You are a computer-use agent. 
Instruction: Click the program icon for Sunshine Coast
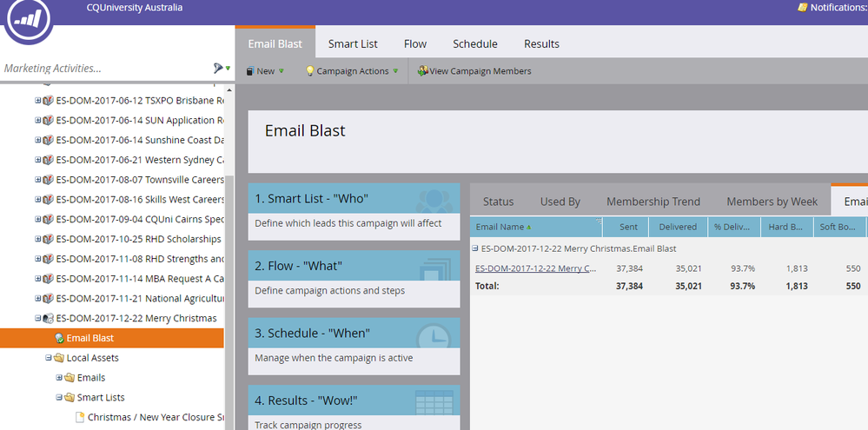point(48,140)
